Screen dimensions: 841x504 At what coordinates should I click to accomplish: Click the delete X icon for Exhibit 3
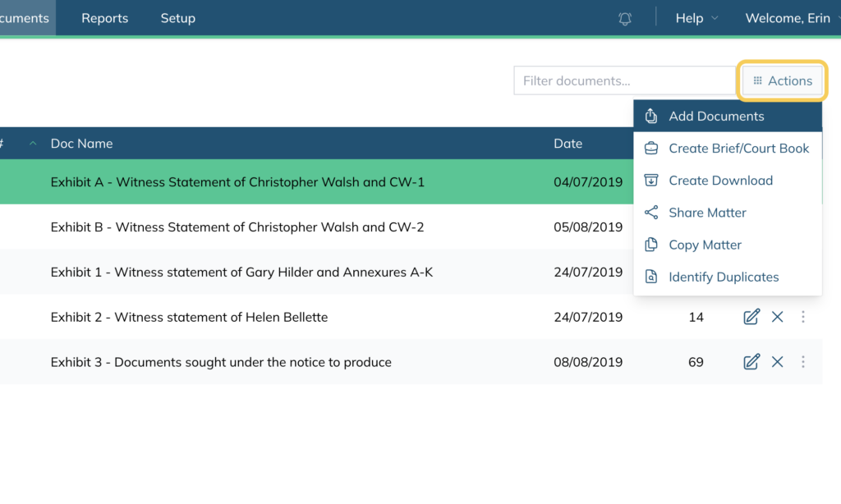(x=777, y=362)
